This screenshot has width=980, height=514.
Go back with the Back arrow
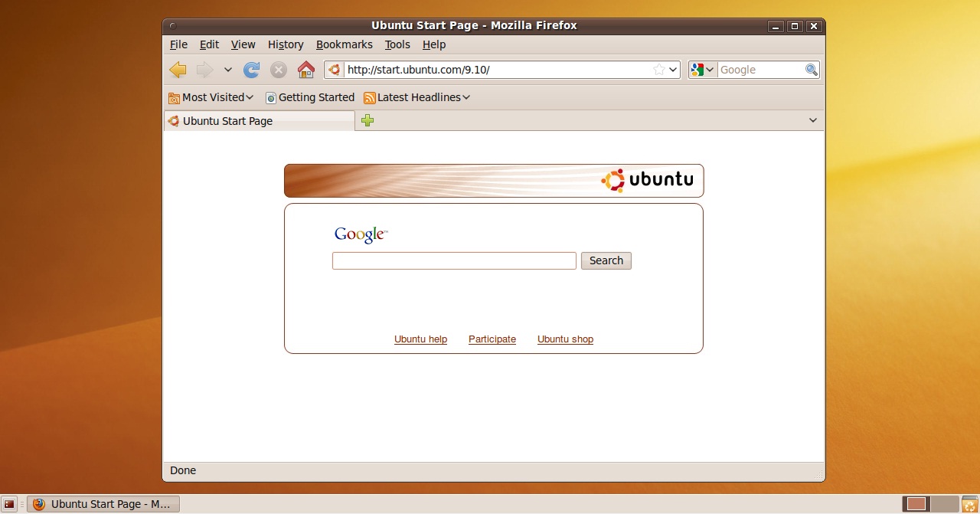(178, 70)
